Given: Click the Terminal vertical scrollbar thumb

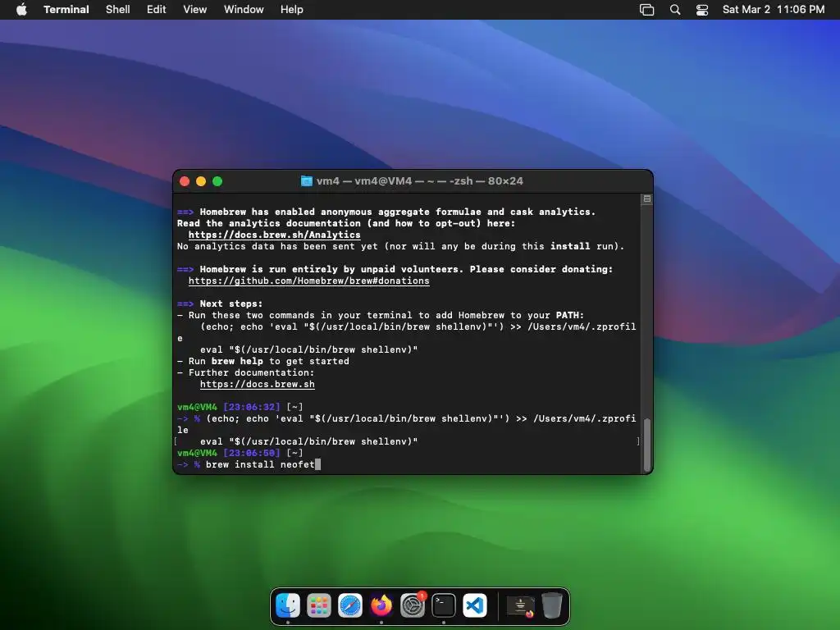Looking at the screenshot, I should (x=647, y=445).
